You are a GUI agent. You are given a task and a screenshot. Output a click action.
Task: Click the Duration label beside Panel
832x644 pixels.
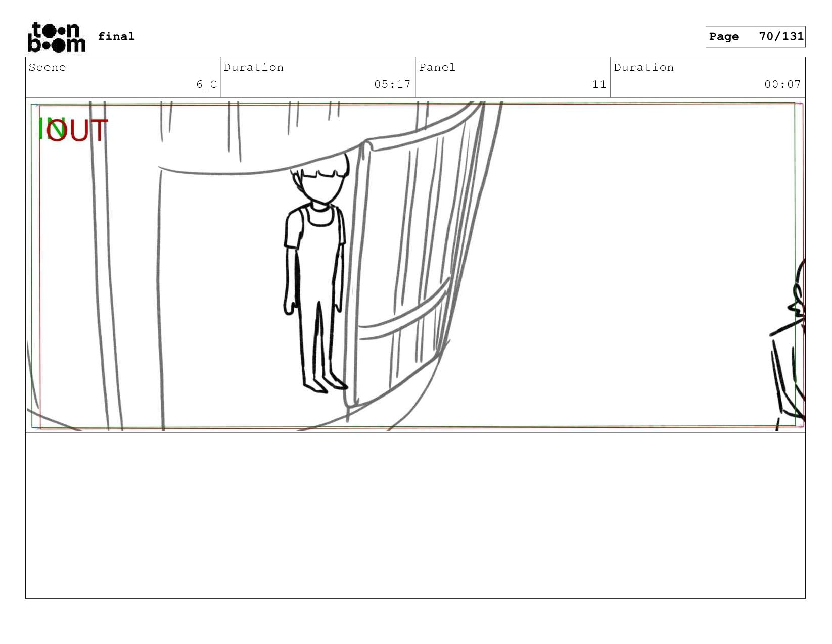click(643, 67)
